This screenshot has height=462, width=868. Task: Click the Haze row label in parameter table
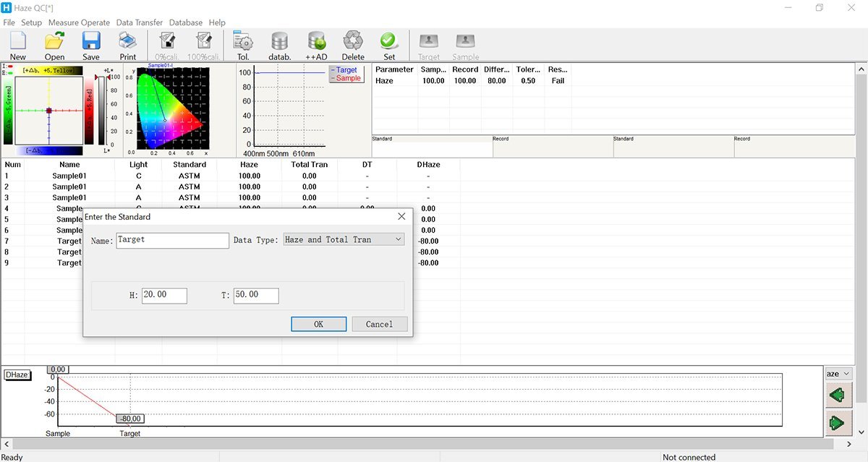coord(385,81)
